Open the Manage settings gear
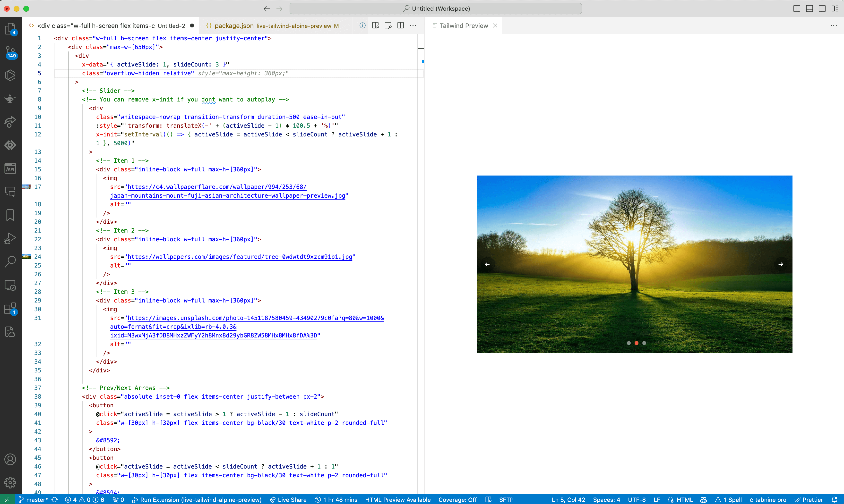This screenshot has height=504, width=844. click(x=10, y=482)
